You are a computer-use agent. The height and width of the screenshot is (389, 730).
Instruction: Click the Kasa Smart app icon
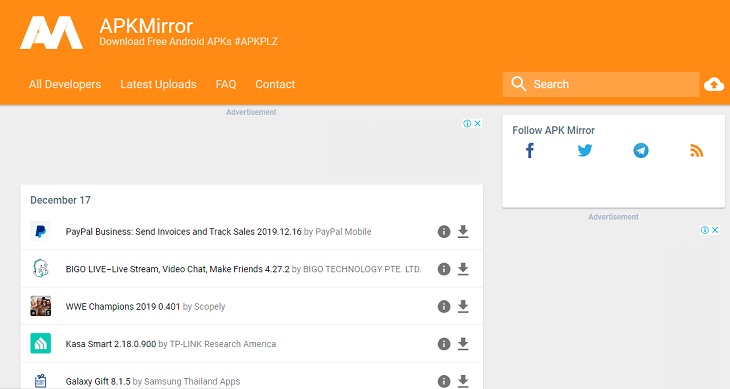coord(41,343)
